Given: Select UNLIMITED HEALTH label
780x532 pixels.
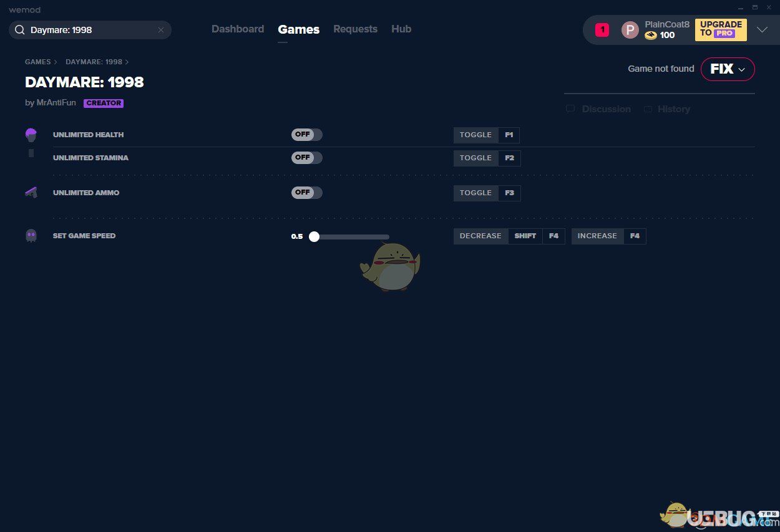Looking at the screenshot, I should (x=88, y=135).
